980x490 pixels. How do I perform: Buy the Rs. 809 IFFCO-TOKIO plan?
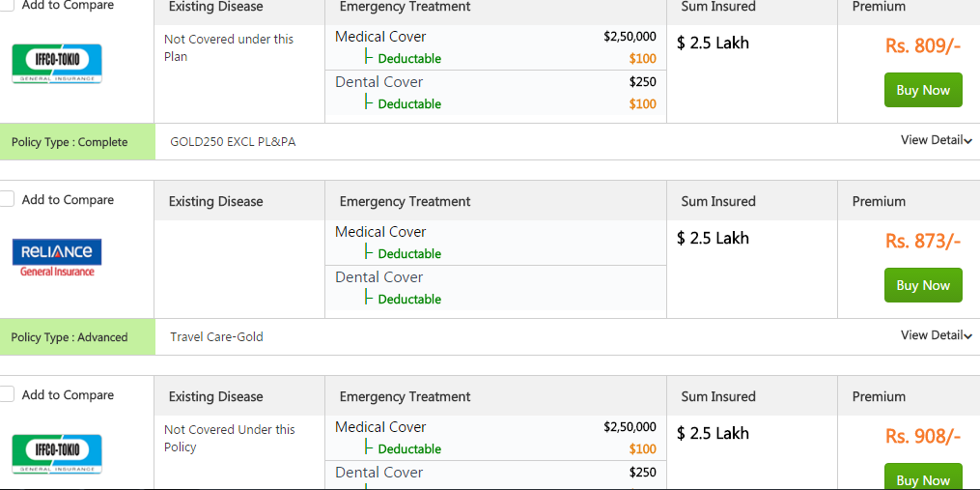click(x=923, y=90)
